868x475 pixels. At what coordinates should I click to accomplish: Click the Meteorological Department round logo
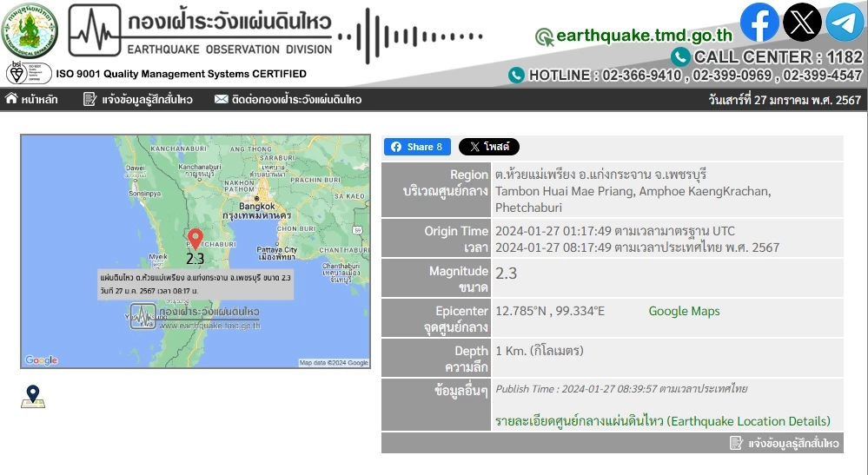click(30, 30)
